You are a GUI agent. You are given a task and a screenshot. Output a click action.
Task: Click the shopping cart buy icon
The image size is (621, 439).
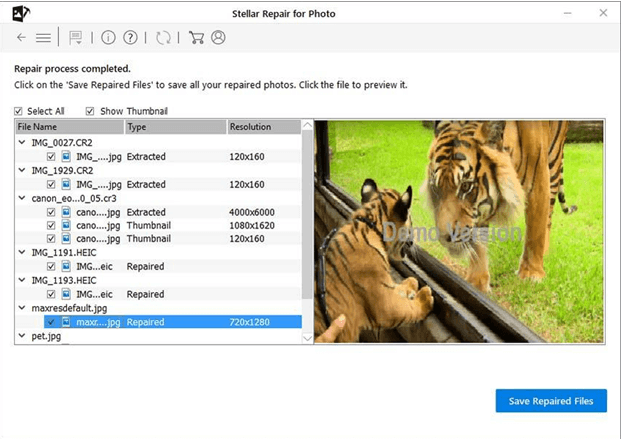pyautogui.click(x=196, y=38)
